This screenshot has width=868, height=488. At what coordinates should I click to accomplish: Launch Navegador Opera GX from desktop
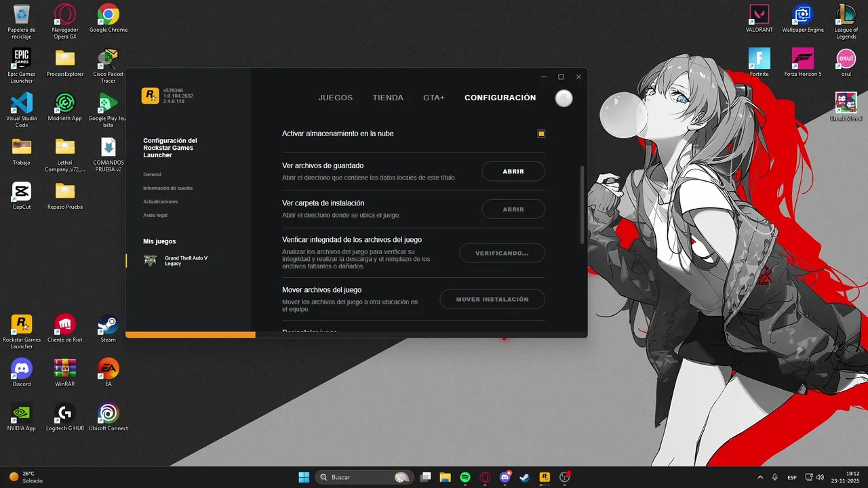(x=65, y=22)
